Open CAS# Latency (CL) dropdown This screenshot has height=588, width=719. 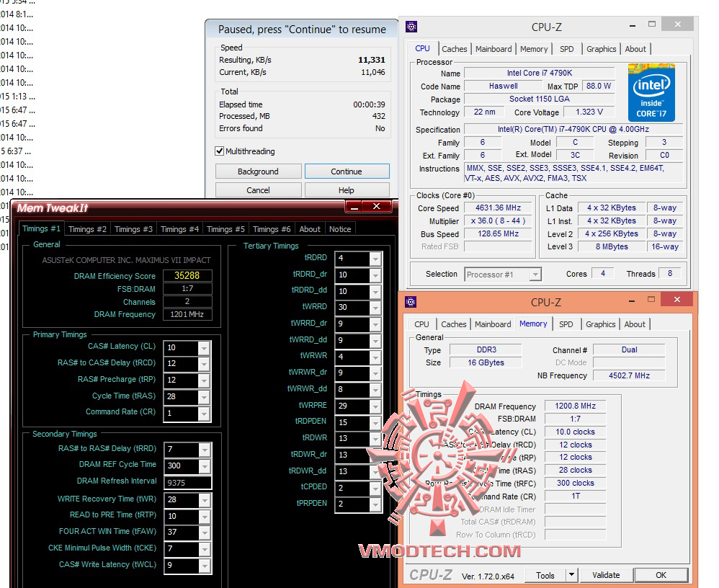click(x=204, y=348)
